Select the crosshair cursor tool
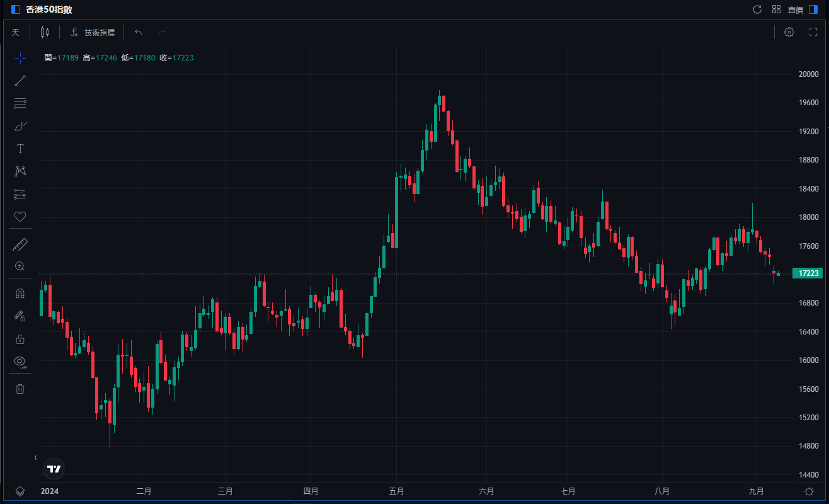The height and width of the screenshot is (504, 829). point(20,58)
